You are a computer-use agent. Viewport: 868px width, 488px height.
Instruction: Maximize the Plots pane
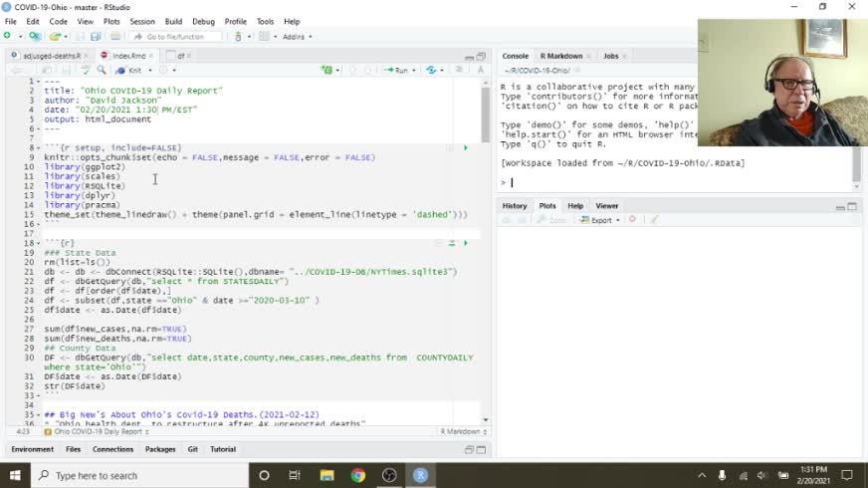tap(852, 206)
